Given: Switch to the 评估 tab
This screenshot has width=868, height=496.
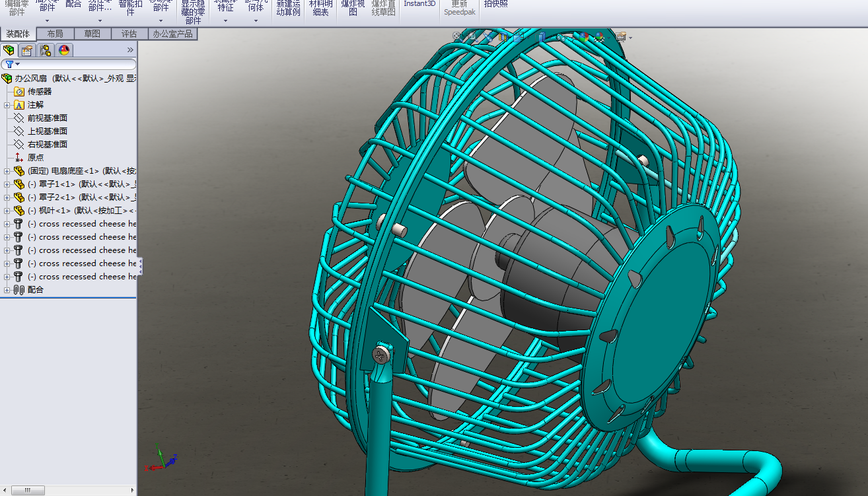Looking at the screenshot, I should tap(129, 34).
